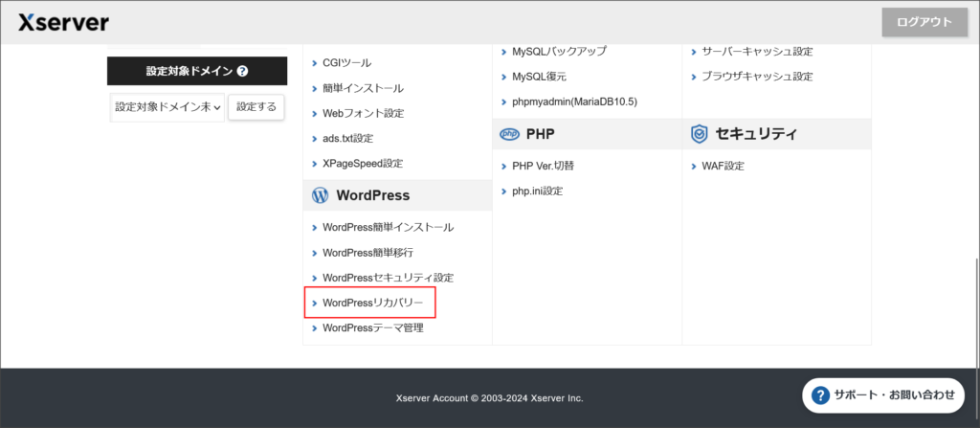The width and height of the screenshot is (980, 428).
Task: Click the PHP section heading text
Action: coord(541,134)
